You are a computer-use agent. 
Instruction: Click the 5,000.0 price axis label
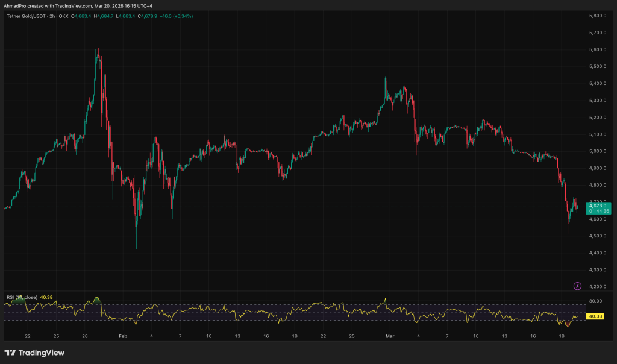tap(597, 151)
